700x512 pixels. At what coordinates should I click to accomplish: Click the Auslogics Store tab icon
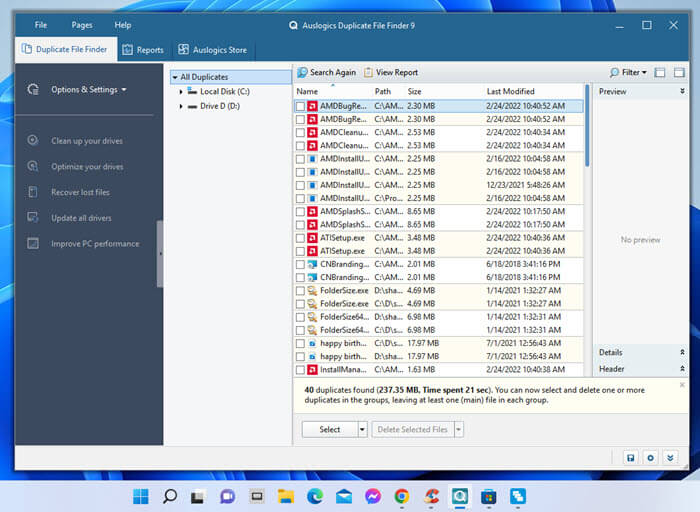coord(183,50)
